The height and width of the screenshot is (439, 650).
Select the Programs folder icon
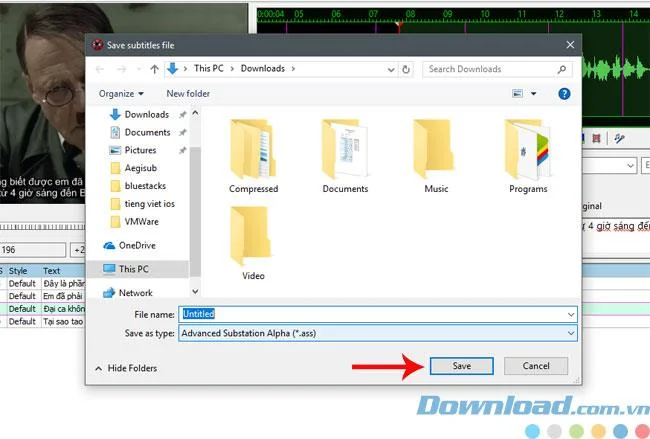[x=528, y=150]
